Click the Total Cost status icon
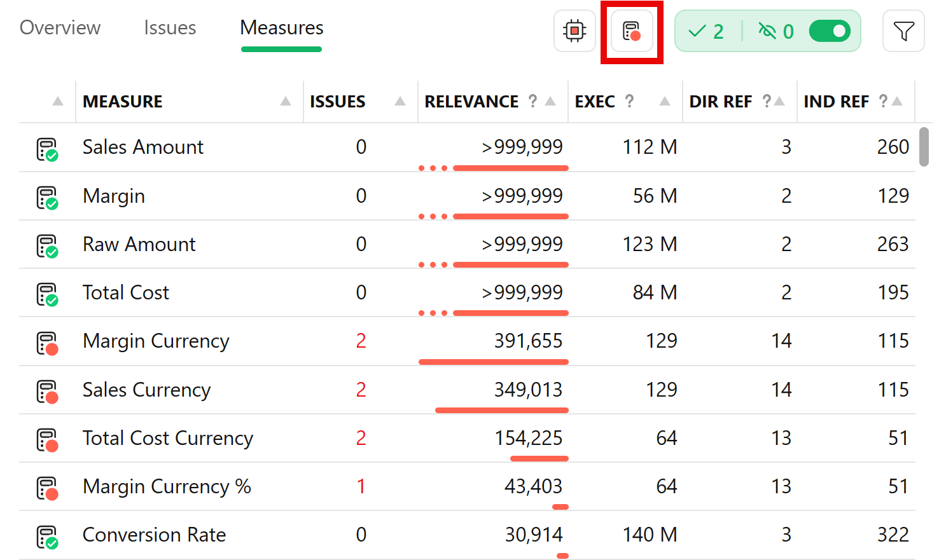The width and height of the screenshot is (946, 560). click(47, 294)
